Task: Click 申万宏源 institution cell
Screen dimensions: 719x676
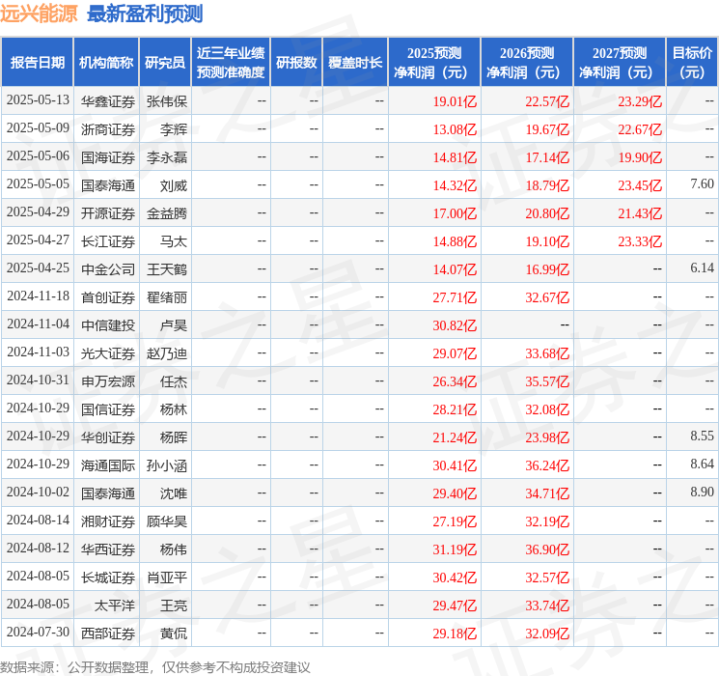Action: [x=108, y=382]
